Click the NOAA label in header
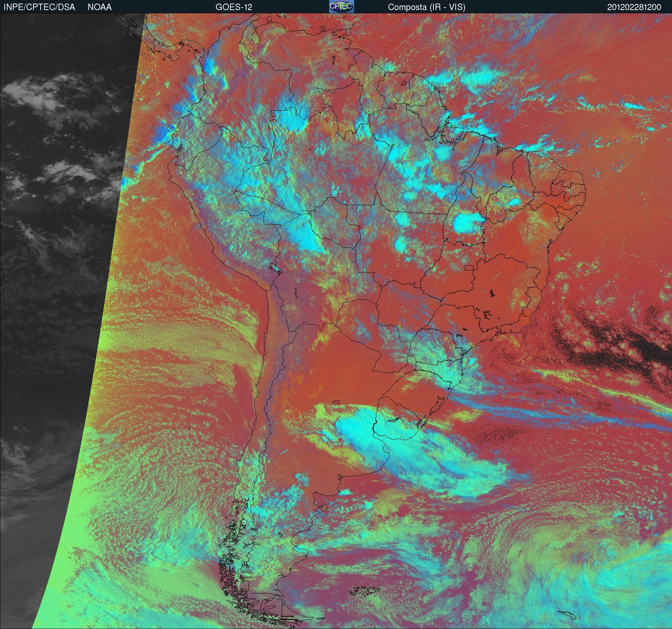 coord(100,7)
